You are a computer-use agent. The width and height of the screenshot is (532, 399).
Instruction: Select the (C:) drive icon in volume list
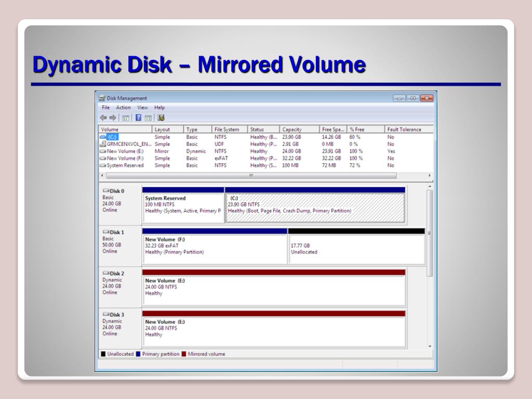pos(103,137)
